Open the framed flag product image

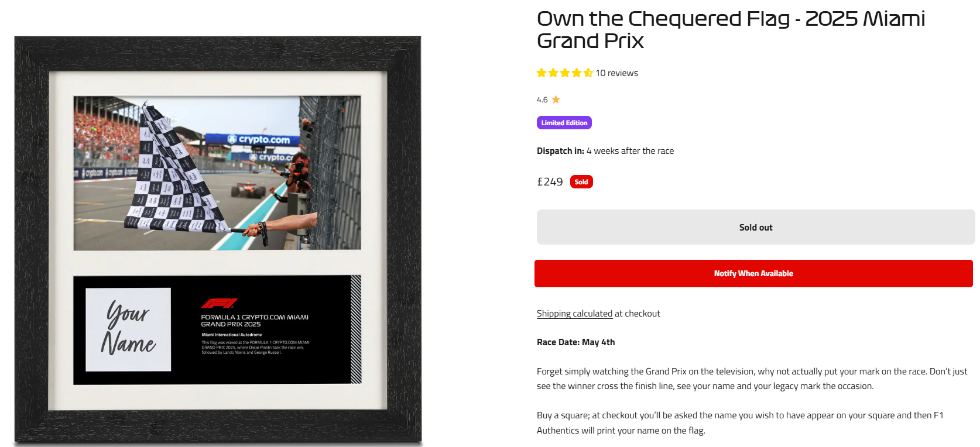tap(218, 240)
